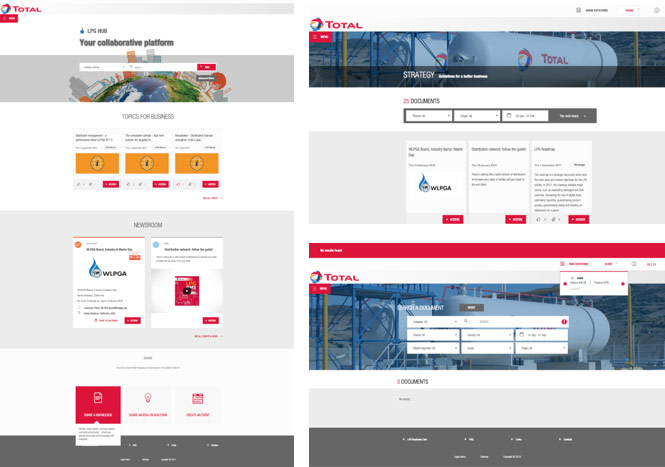
Task: Click the lightbulb Share an Idea icon
Action: tap(148, 398)
